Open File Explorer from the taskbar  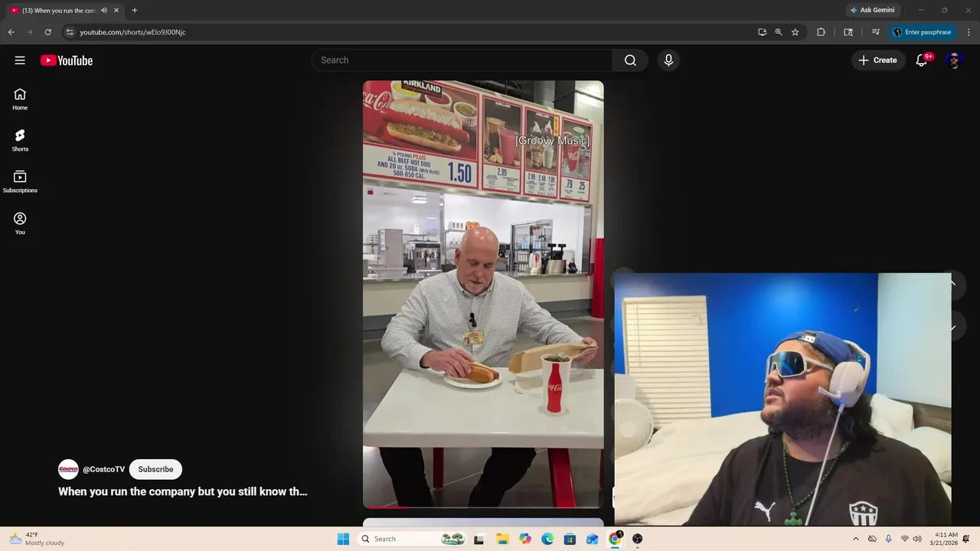click(x=502, y=539)
